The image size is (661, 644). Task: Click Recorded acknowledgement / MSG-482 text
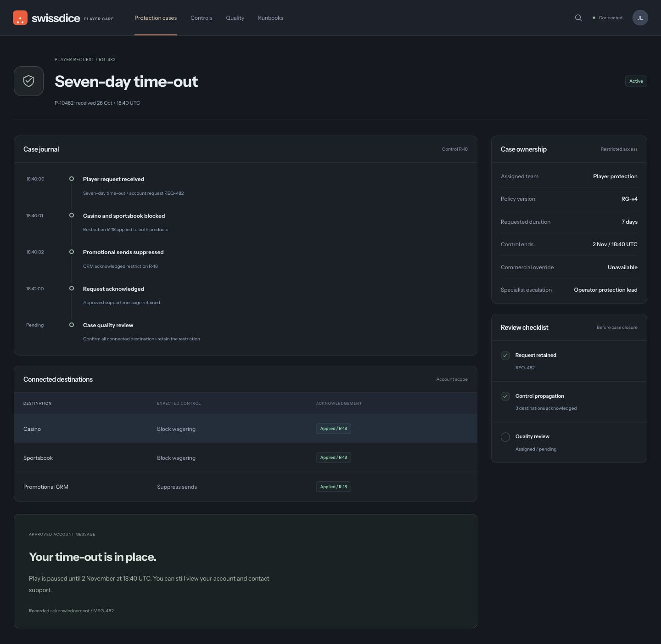click(71, 611)
